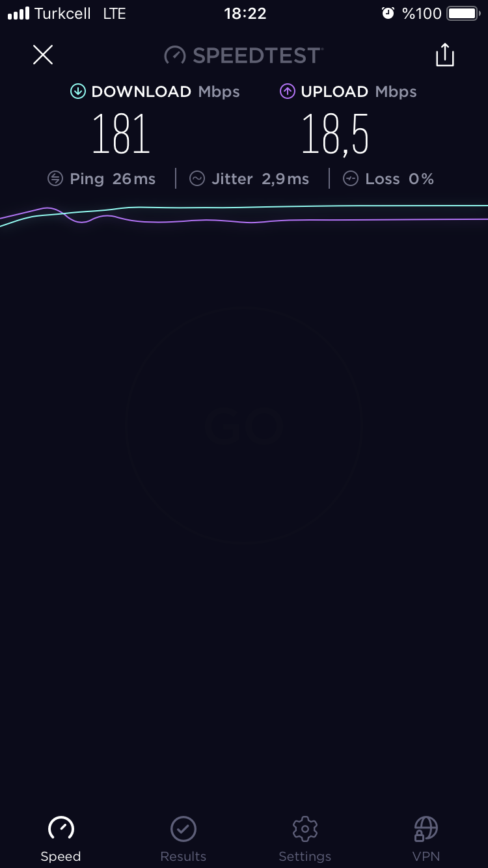Tap the 18,5 upload speed value
The height and width of the screenshot is (868, 488).
point(336,134)
